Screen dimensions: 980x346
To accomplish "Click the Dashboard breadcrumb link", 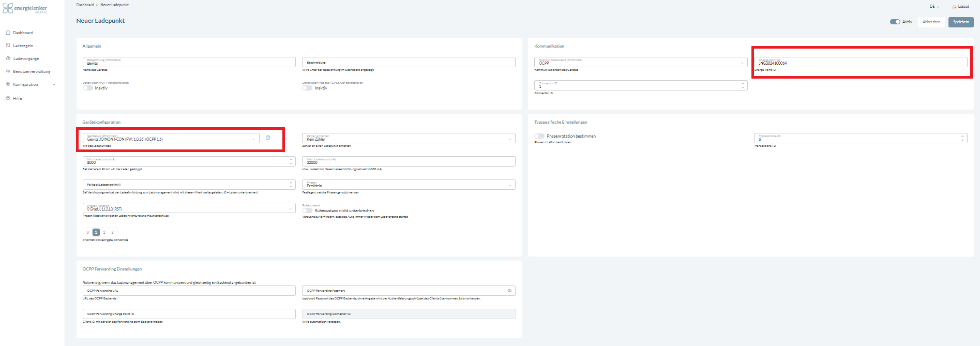I will coord(85,5).
